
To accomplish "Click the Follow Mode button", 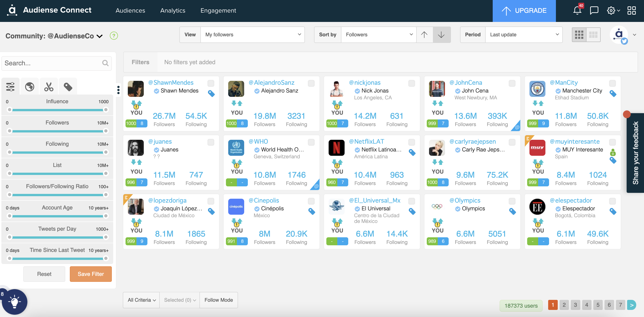I will tap(218, 300).
